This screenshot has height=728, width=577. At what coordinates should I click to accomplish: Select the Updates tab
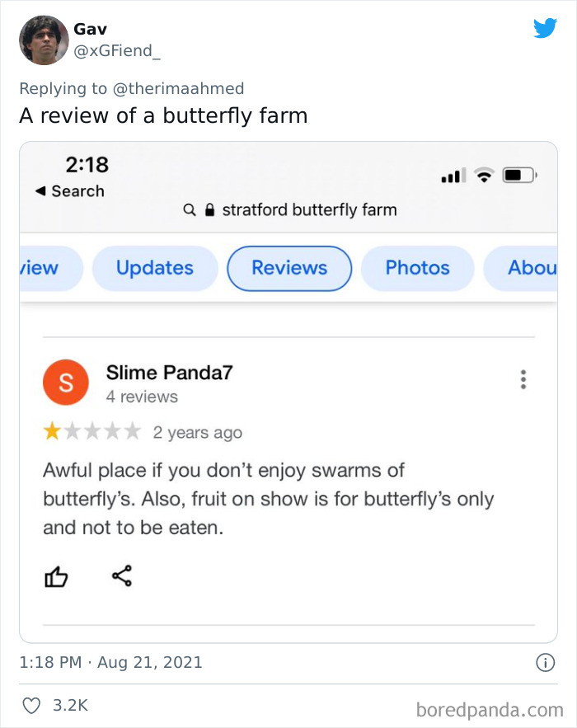tap(155, 268)
